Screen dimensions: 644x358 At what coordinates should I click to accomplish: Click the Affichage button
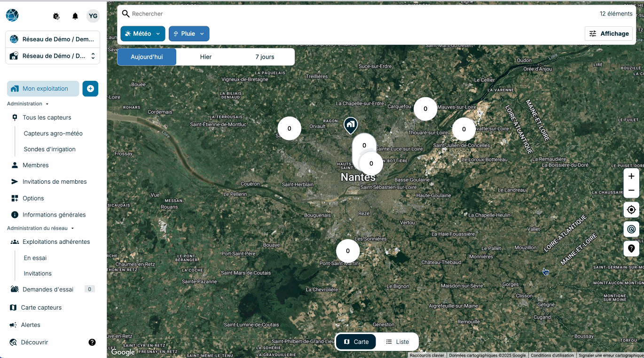click(609, 33)
